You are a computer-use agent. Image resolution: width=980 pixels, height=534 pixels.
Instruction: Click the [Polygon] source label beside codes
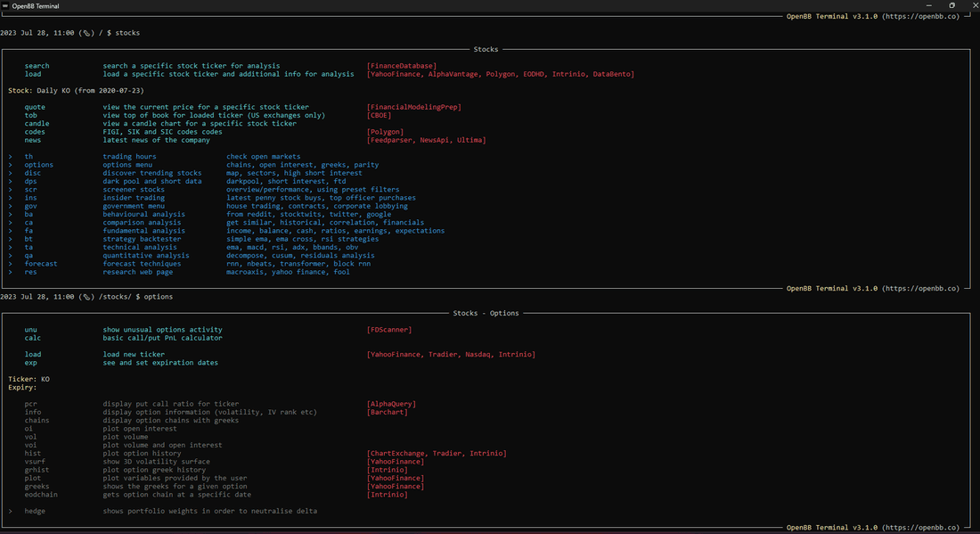385,132
